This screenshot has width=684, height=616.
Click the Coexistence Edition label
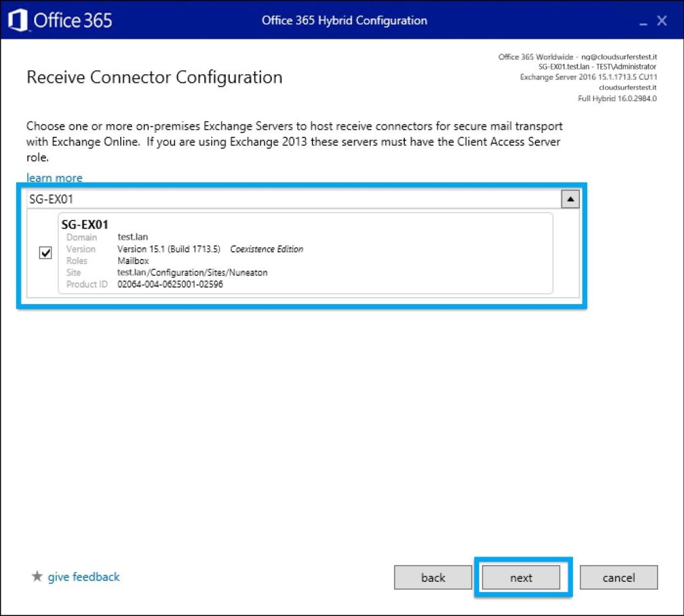point(267,249)
